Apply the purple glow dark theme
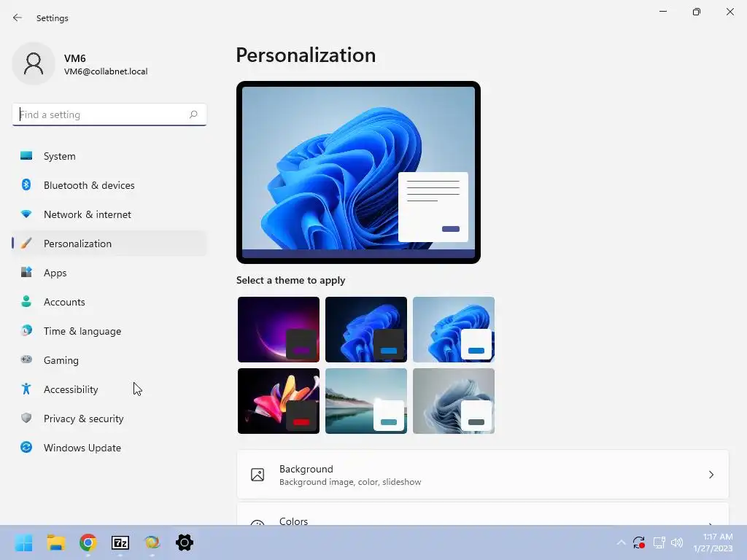The width and height of the screenshot is (747, 560). [279, 330]
